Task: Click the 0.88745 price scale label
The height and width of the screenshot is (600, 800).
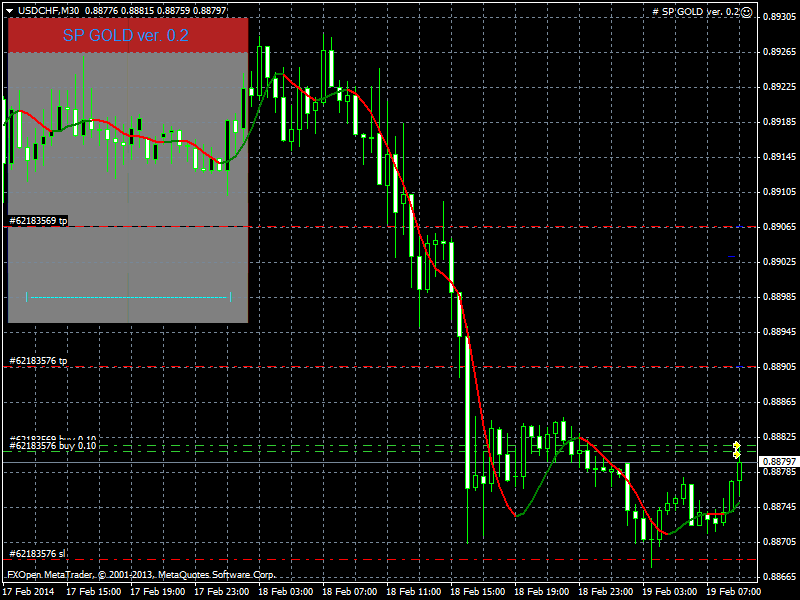Action: 780,507
